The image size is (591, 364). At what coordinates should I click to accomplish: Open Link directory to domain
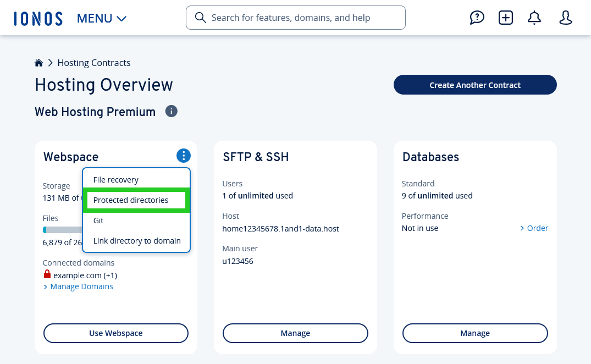click(x=136, y=240)
